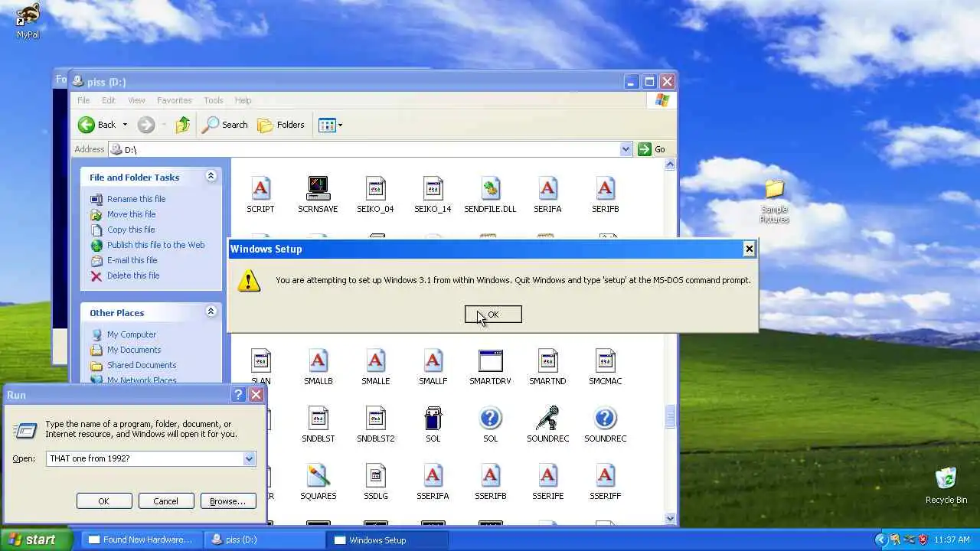Select the SSERIFE font icon
Image resolution: width=980 pixels, height=551 pixels.
pos(547,475)
